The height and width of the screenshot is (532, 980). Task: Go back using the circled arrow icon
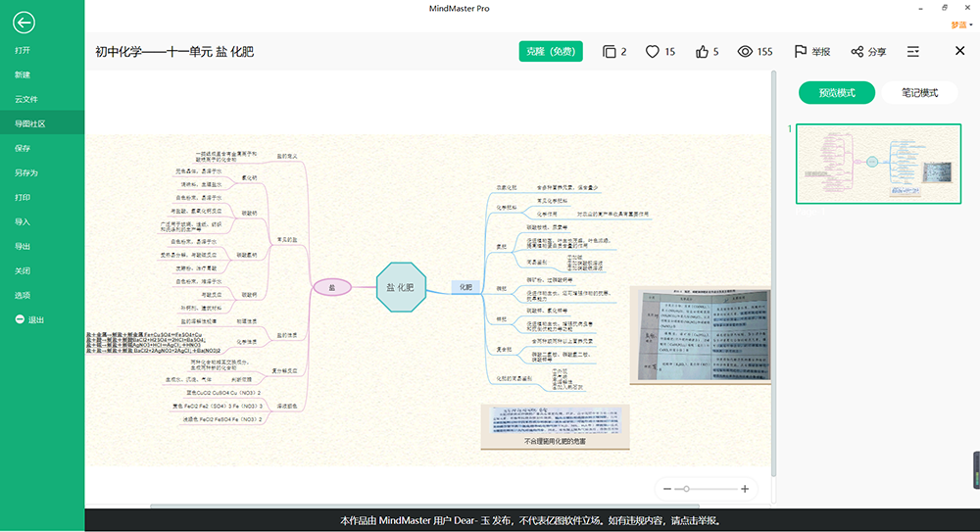click(24, 24)
